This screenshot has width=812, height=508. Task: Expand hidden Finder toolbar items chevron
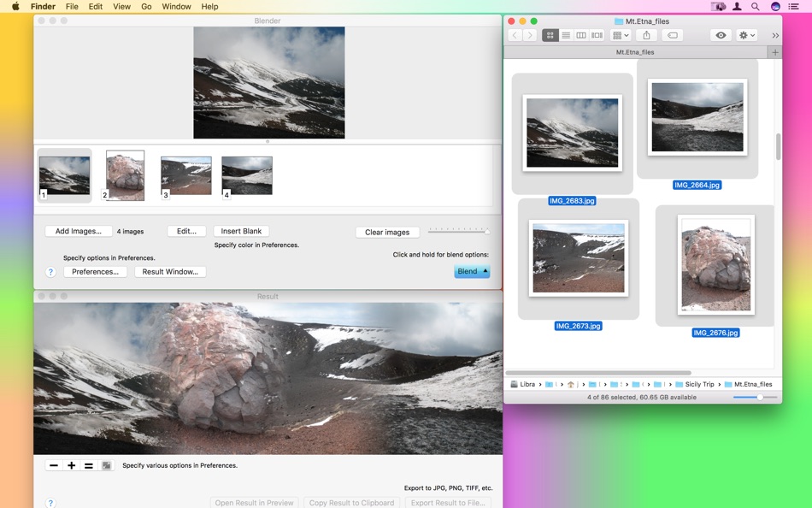pyautogui.click(x=775, y=36)
